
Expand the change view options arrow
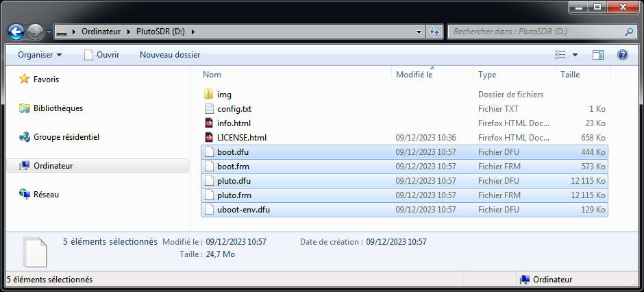(575, 55)
